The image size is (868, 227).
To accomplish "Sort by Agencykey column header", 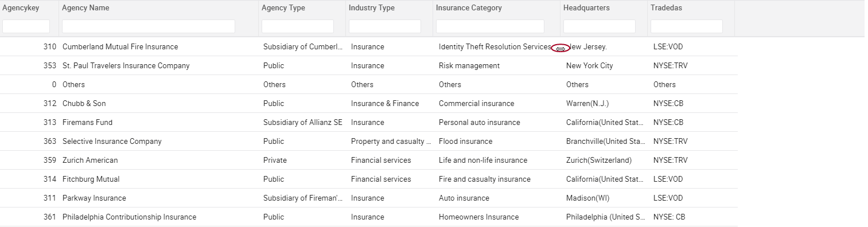I will pyautogui.click(x=21, y=8).
